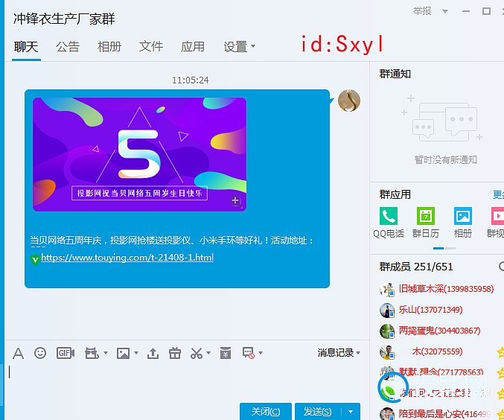Open the touying.com activity link
This screenshot has height=420, width=504.
pyautogui.click(x=127, y=258)
